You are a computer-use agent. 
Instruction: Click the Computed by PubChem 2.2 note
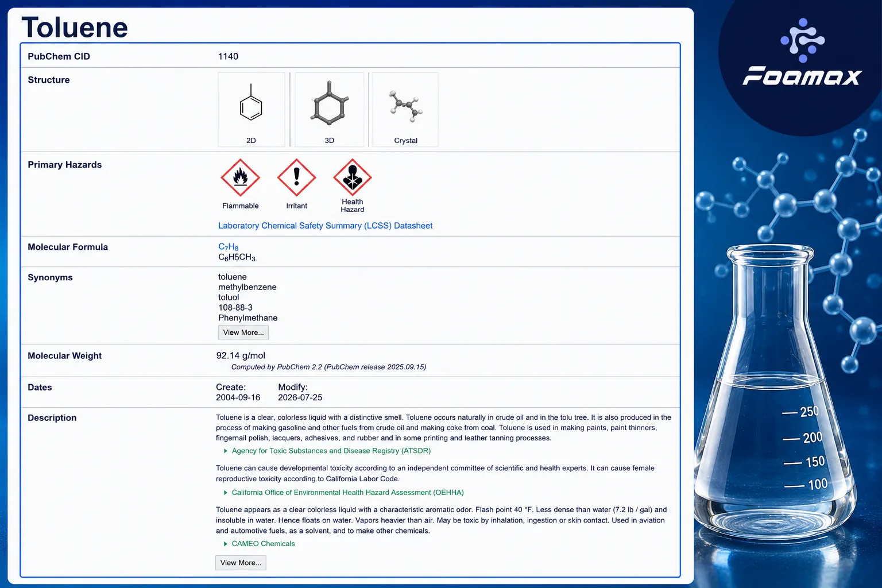click(x=328, y=367)
